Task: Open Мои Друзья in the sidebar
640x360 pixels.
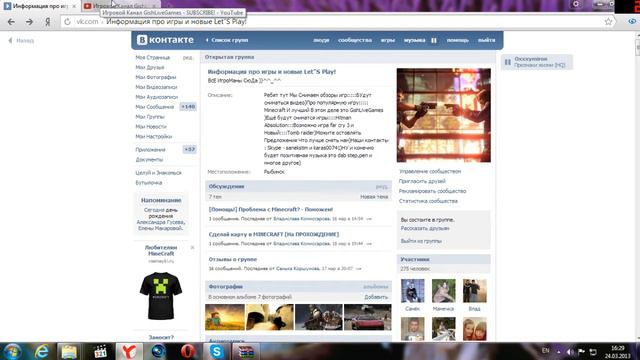Action: tap(149, 67)
